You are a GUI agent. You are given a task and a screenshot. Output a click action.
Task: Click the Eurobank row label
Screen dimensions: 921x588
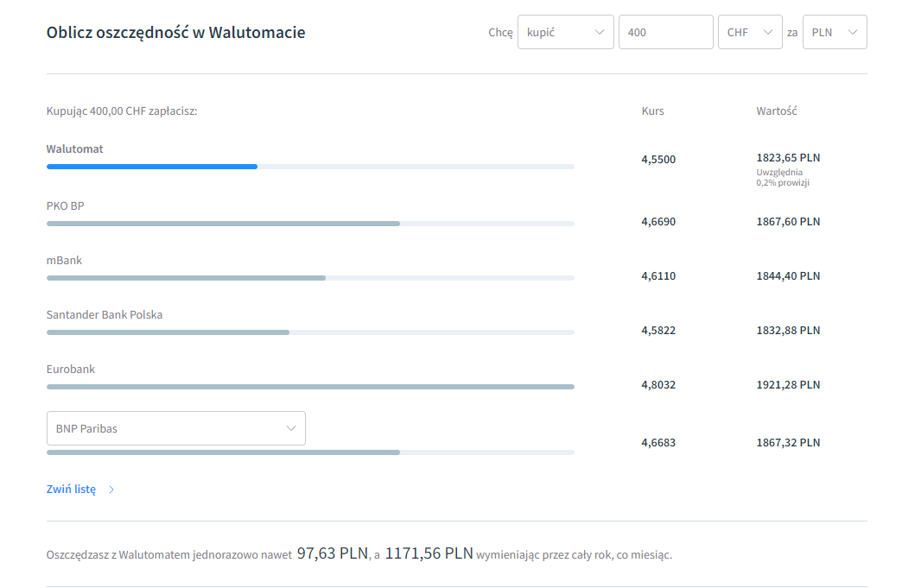click(71, 369)
